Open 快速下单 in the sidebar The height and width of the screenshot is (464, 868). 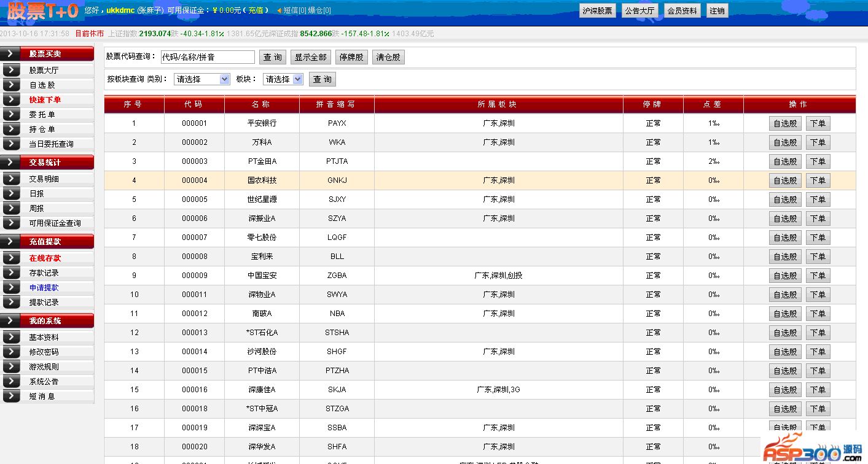tap(45, 99)
